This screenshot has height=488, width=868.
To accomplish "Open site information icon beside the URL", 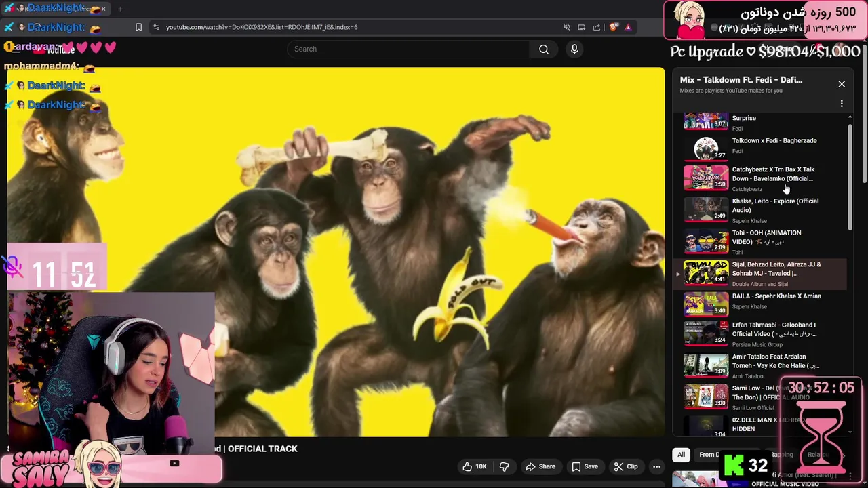I will click(x=156, y=27).
